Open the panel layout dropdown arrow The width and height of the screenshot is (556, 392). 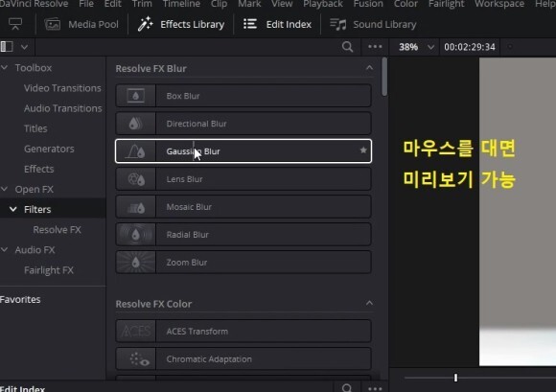(25, 47)
